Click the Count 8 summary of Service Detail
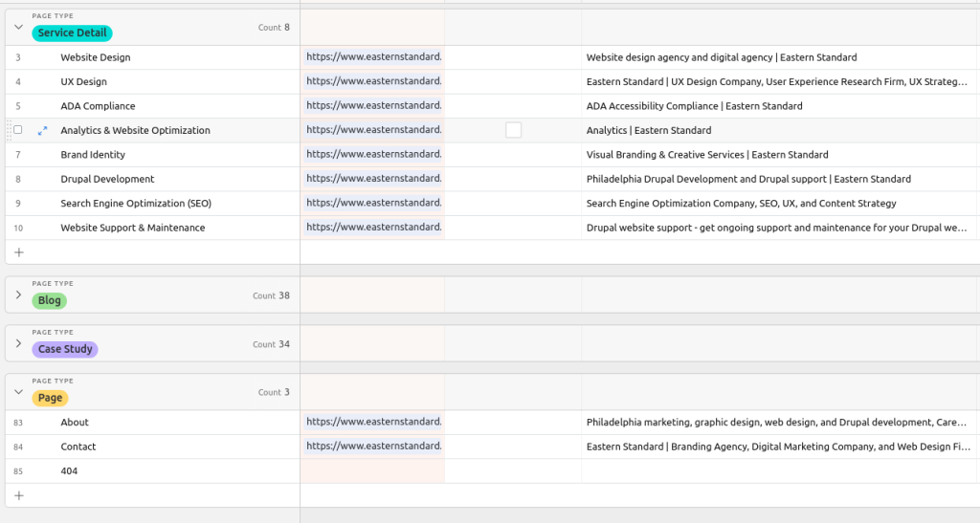This screenshot has height=523, width=980. coord(274,28)
